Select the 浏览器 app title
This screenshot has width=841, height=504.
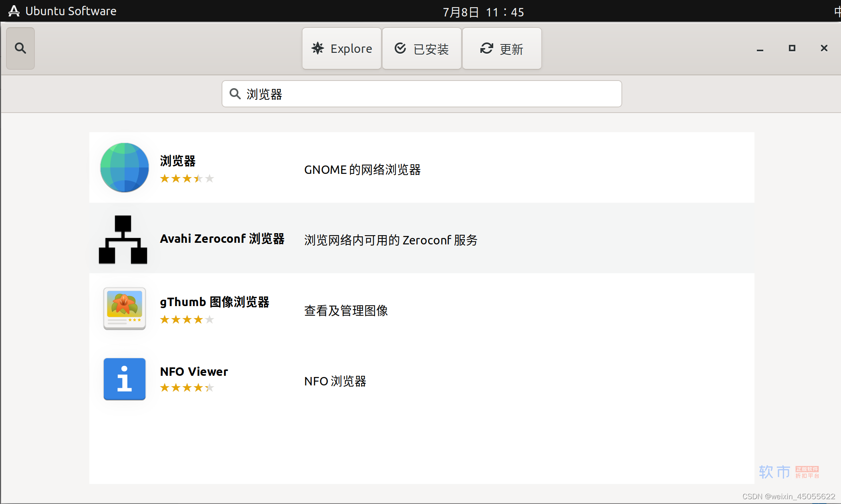coord(177,161)
